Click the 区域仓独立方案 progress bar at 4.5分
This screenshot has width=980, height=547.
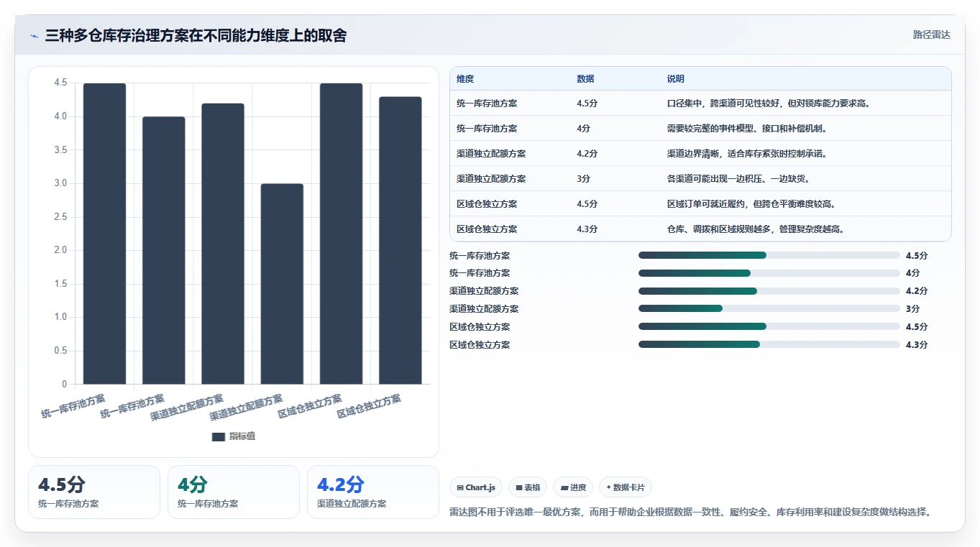pyautogui.click(x=769, y=326)
